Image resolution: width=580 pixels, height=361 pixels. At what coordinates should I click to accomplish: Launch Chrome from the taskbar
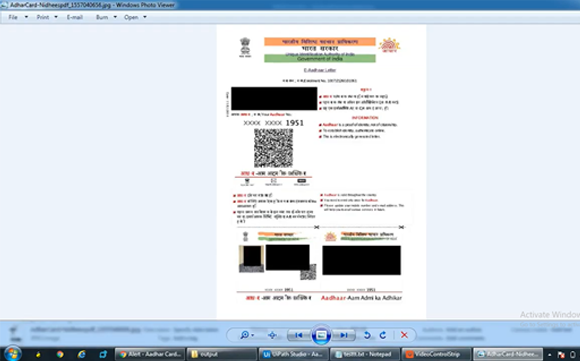(x=60, y=354)
